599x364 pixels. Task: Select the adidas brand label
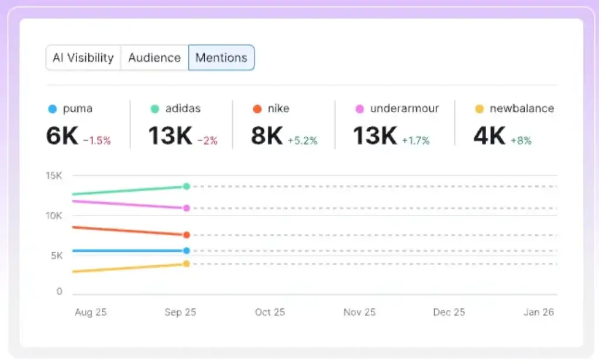pos(183,108)
